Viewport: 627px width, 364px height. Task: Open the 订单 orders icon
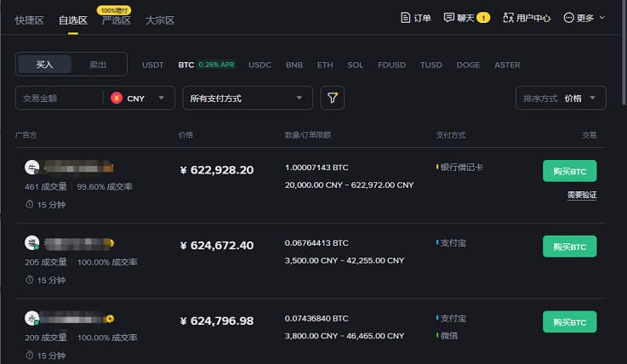pos(406,17)
